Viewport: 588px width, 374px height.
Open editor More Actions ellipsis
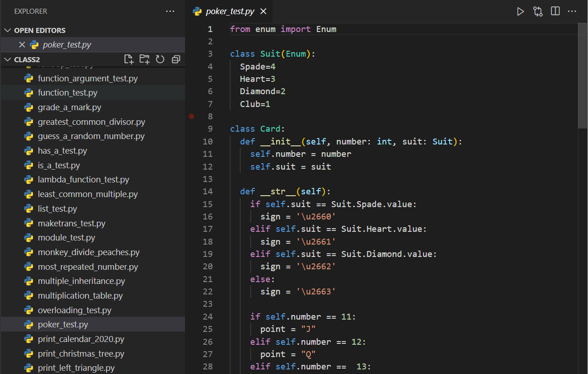[x=572, y=11]
